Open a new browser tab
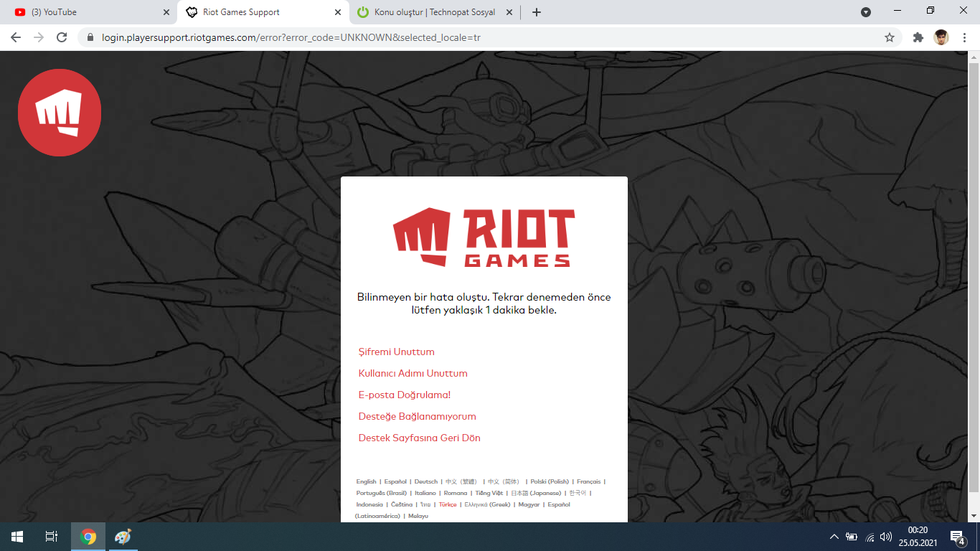The image size is (980, 551). coord(537,12)
